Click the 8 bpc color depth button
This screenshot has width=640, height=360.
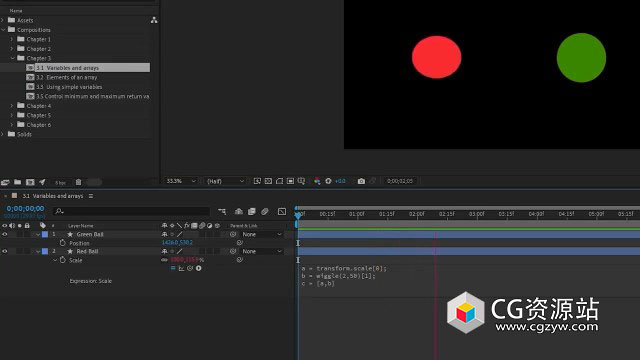pyautogui.click(x=60, y=182)
